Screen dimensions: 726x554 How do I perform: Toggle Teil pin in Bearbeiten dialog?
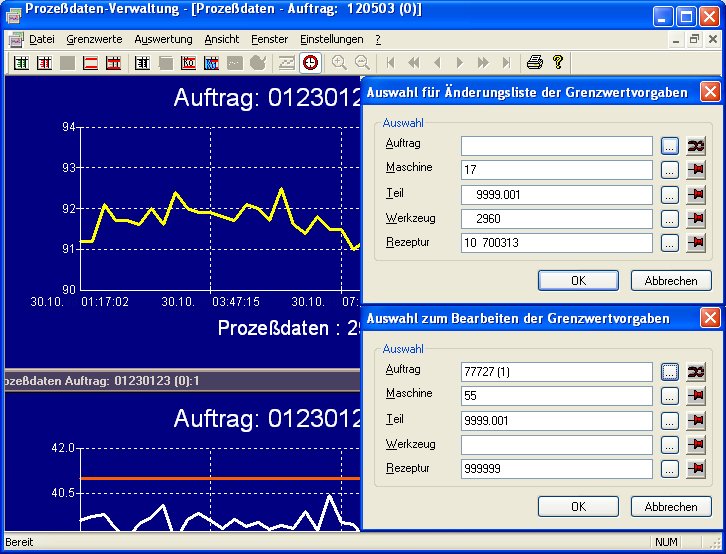coord(696,421)
